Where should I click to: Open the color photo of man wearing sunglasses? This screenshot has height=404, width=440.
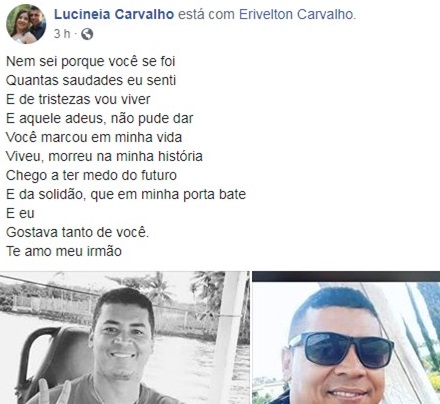[346, 338]
